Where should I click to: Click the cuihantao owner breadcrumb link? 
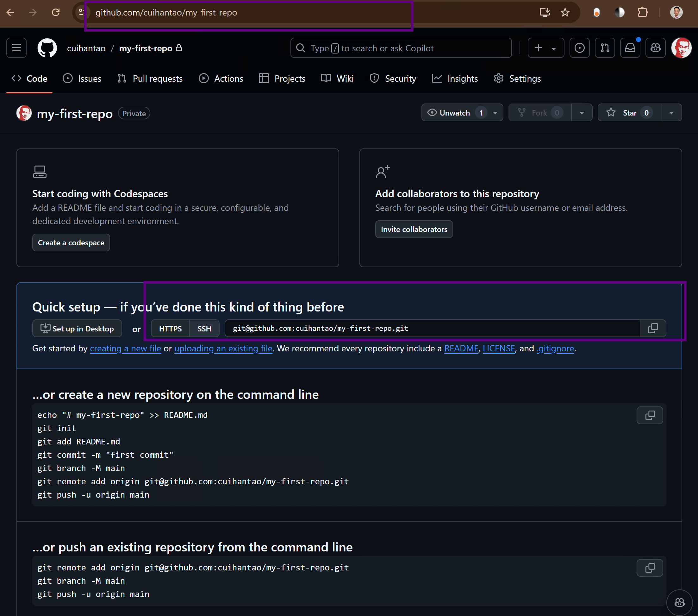click(x=86, y=48)
